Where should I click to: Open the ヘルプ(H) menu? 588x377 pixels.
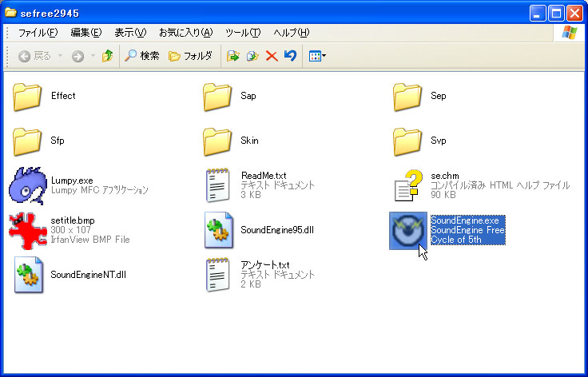click(292, 33)
